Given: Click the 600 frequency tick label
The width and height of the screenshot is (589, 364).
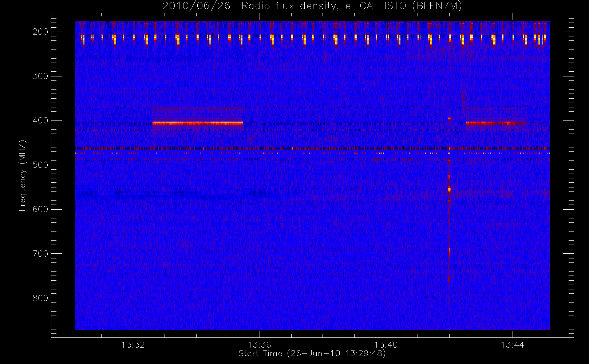Looking at the screenshot, I should click(x=40, y=209).
